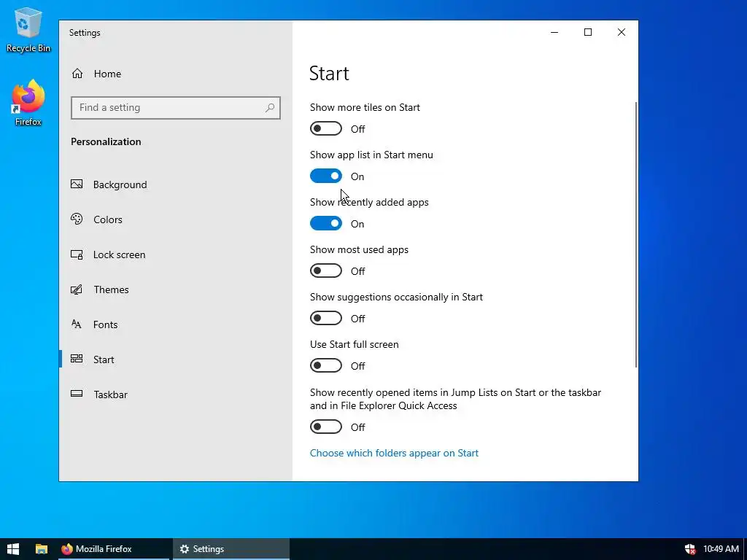Open the Lock screen settings page
The image size is (747, 560).
175,254
